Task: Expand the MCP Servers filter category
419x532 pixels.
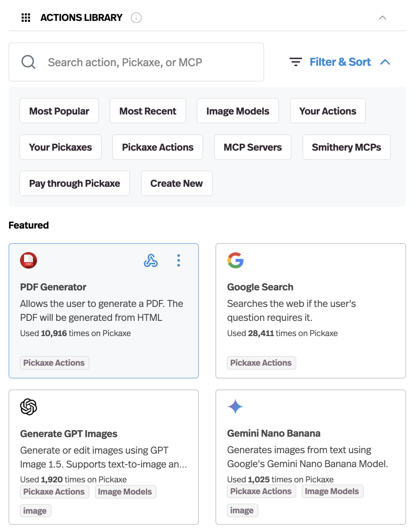Action: coord(253,147)
